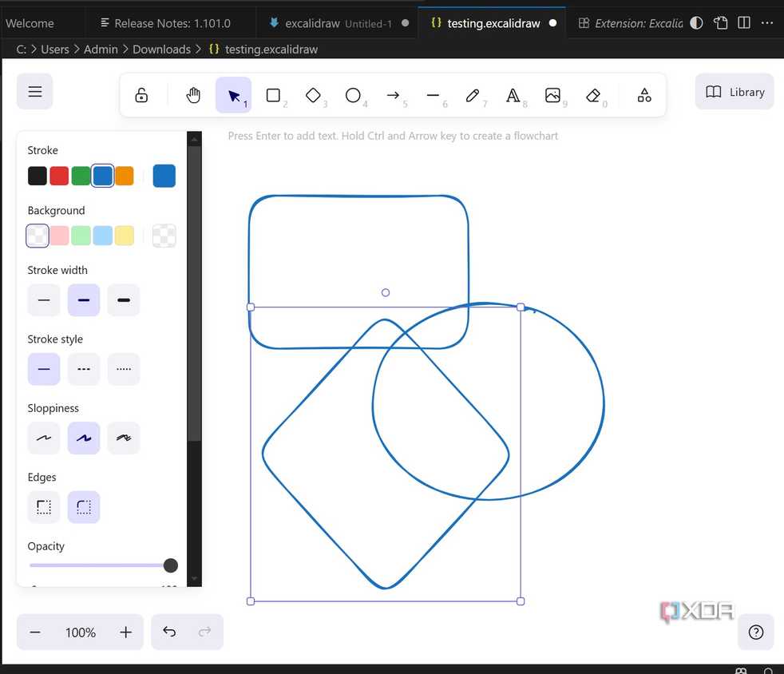Open the background color picker dropdown
The height and width of the screenshot is (674, 784).
(164, 236)
